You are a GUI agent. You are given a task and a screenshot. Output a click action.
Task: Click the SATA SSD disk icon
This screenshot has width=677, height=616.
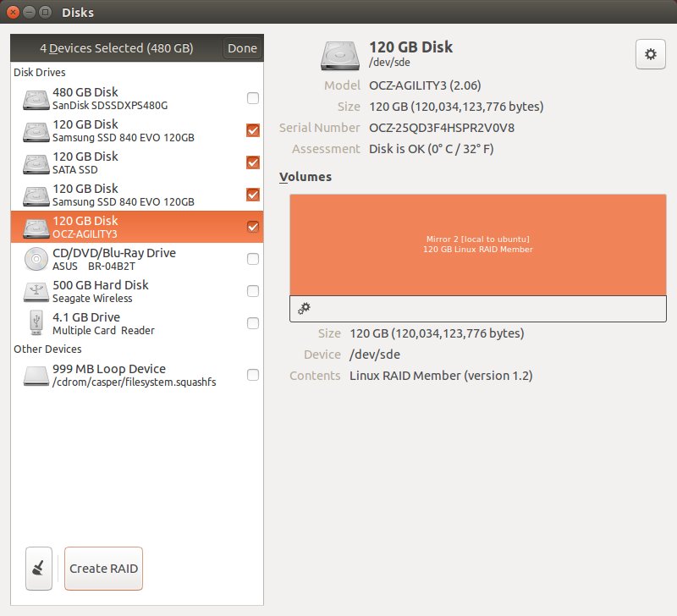(x=36, y=163)
